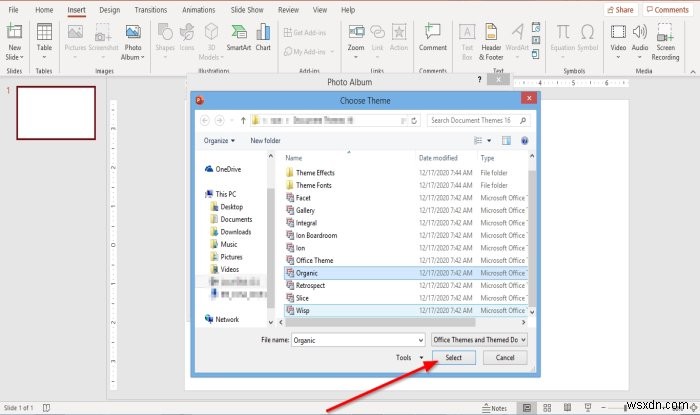Click spell check icon in status bar
This screenshot has width=700, height=415.
[46, 408]
